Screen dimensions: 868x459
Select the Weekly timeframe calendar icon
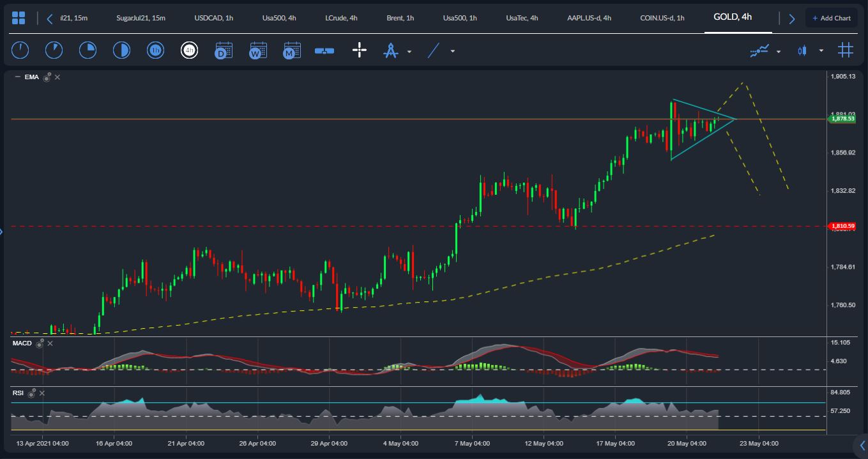pyautogui.click(x=258, y=50)
